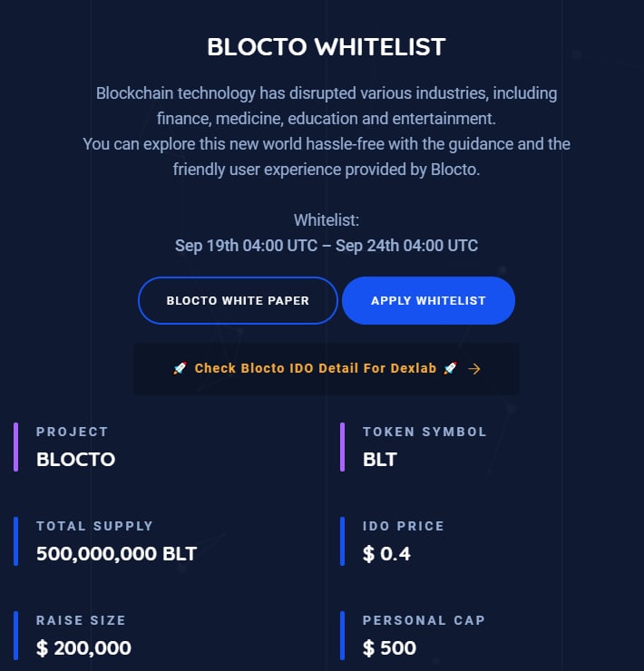Select the $ 500 personal cap value
Image resolution: width=644 pixels, height=671 pixels.
[x=389, y=648]
